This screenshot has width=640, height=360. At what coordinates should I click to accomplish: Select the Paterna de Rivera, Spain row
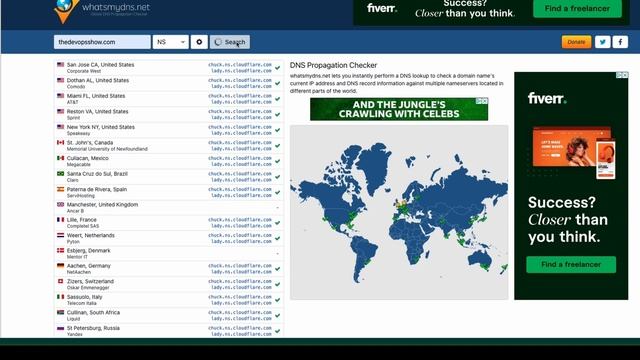(x=169, y=192)
